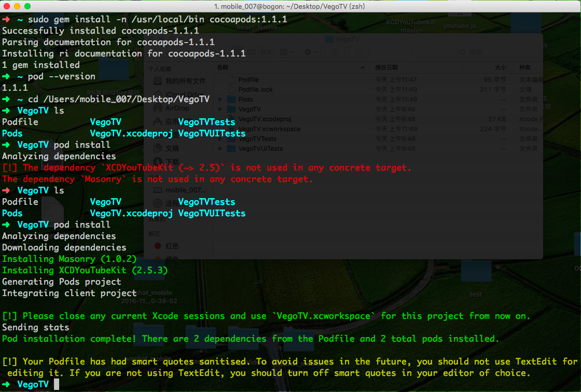
Task: Select VegoTVUITests folder in Finder list
Action: [x=260, y=149]
